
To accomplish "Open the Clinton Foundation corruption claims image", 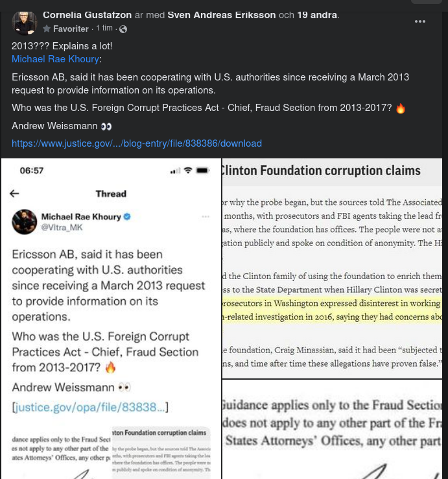I will [332, 266].
